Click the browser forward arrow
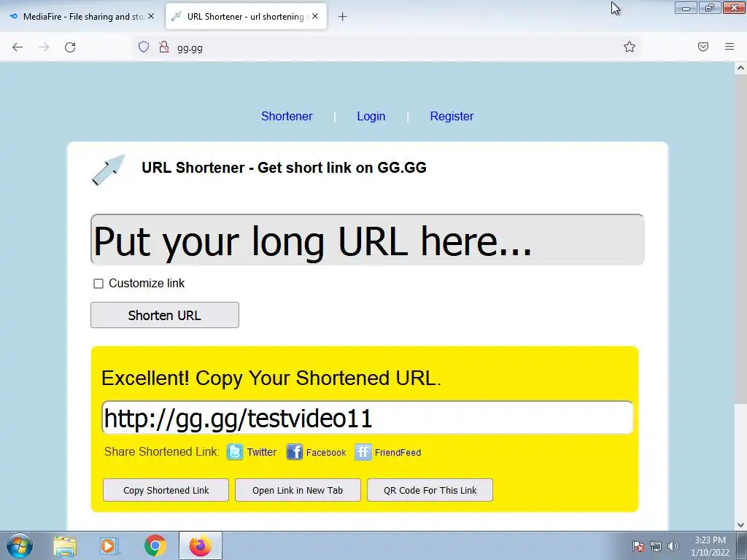The image size is (747, 560). coord(44,47)
